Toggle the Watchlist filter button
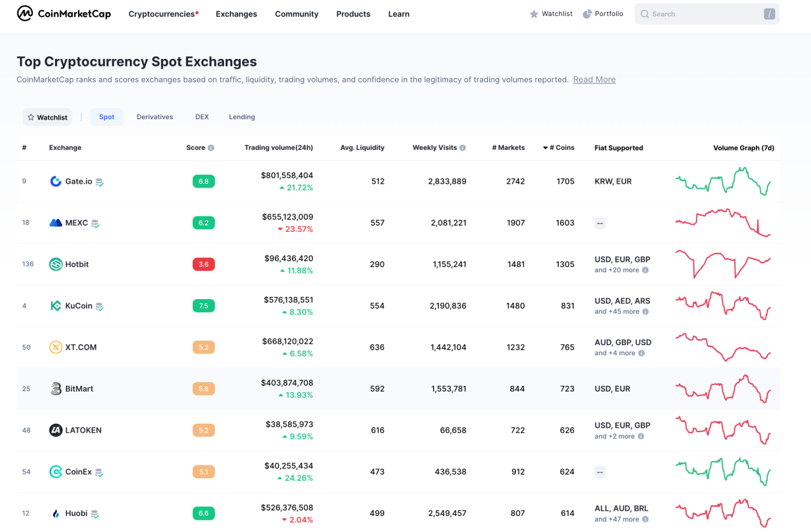The height and width of the screenshot is (532, 811). tap(47, 117)
